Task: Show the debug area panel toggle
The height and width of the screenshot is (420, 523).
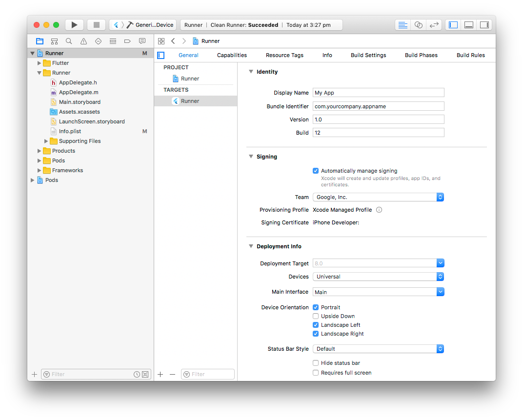Action: point(468,24)
